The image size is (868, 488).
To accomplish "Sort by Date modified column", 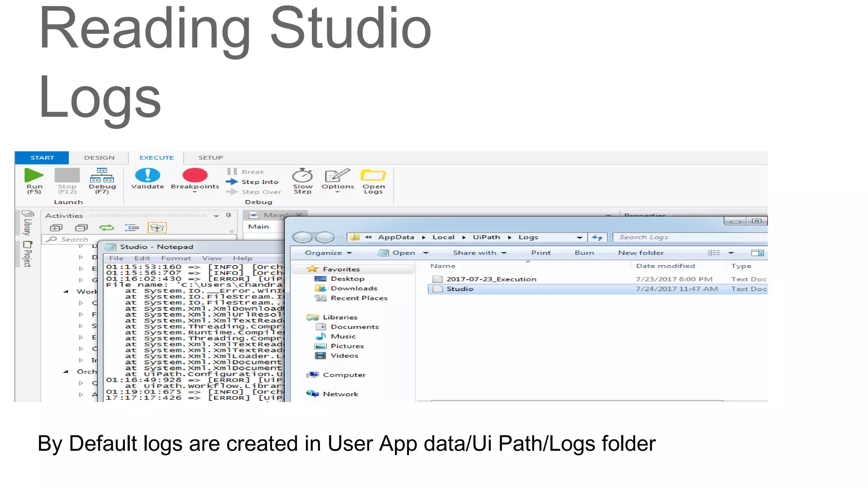I will click(665, 266).
